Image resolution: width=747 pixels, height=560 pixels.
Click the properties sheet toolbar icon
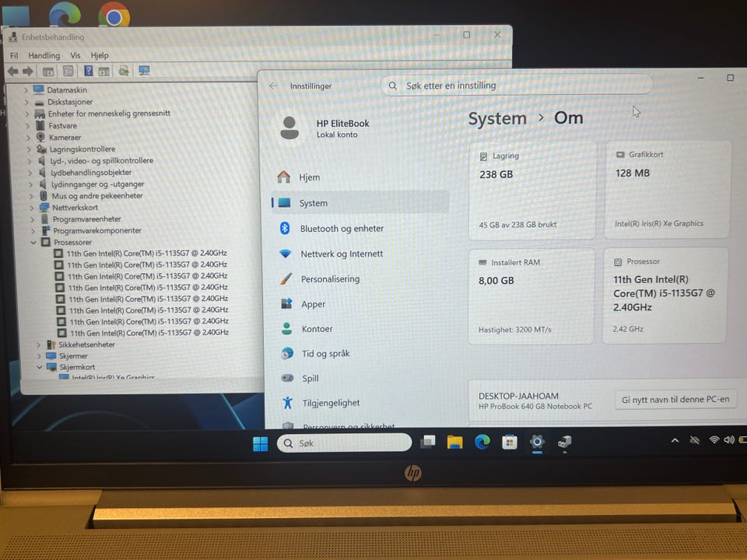(x=68, y=72)
